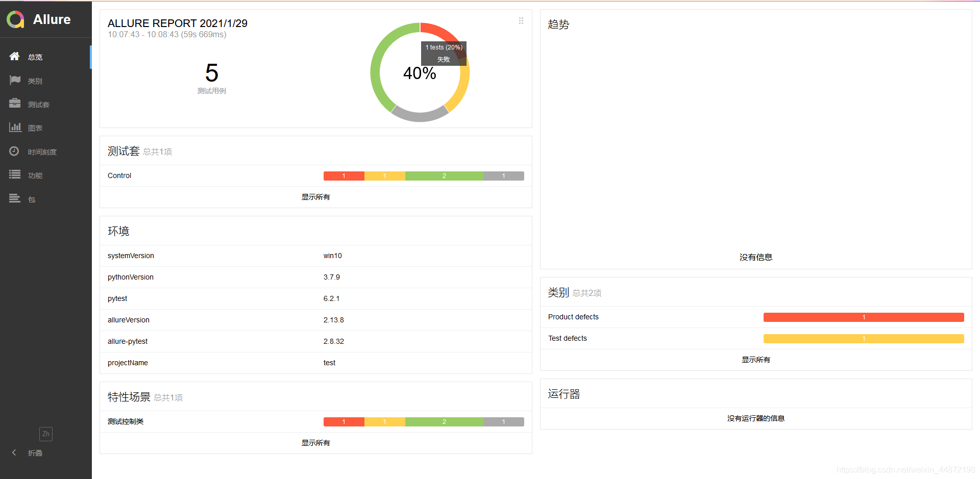Click the systemVersion environment row
The width and height of the screenshot is (980, 479).
(315, 256)
